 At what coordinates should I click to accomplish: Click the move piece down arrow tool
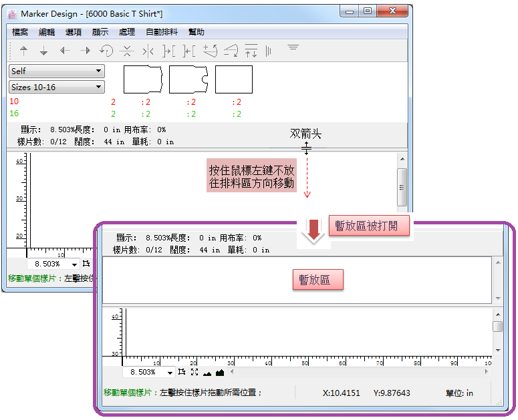coord(44,50)
